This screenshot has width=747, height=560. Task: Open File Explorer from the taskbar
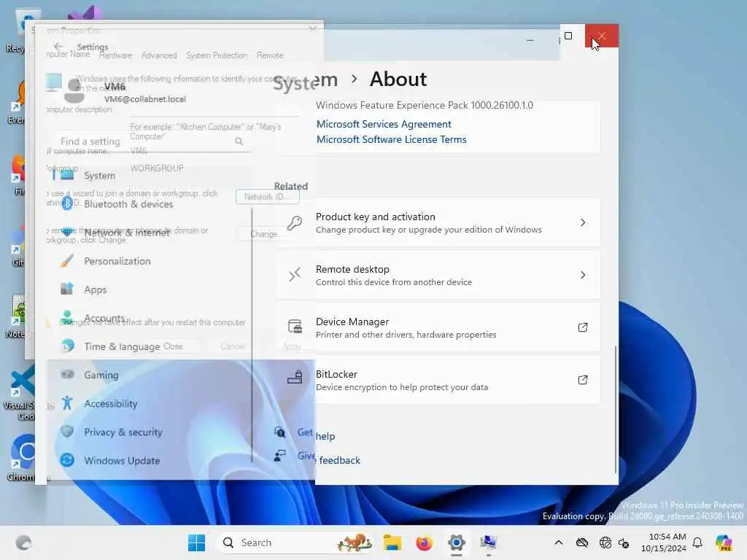(x=392, y=542)
